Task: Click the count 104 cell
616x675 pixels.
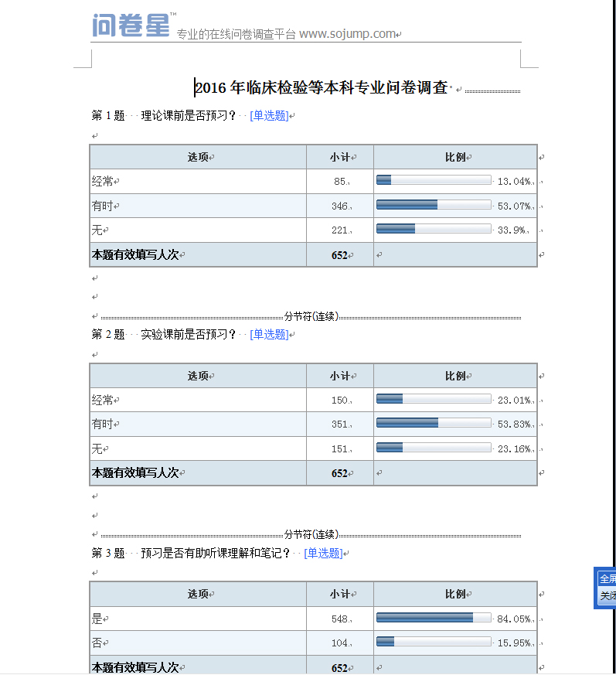Action: click(340, 643)
